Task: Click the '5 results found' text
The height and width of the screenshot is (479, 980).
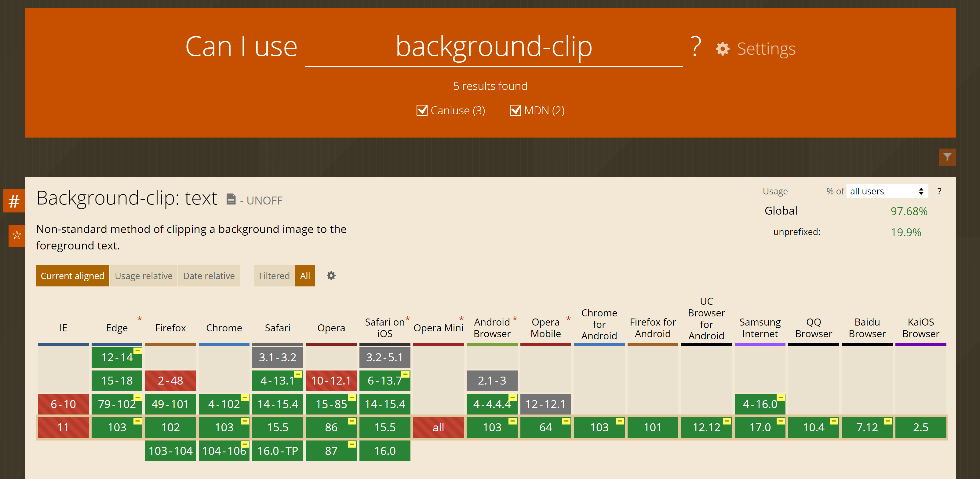Action: tap(490, 86)
